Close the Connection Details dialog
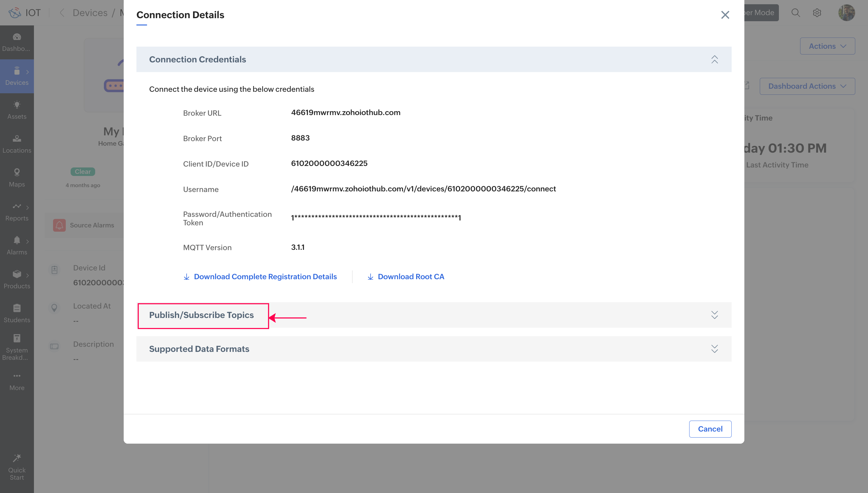The height and width of the screenshot is (493, 868). click(x=725, y=15)
